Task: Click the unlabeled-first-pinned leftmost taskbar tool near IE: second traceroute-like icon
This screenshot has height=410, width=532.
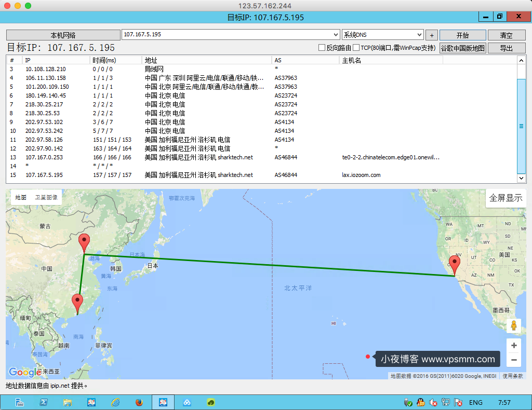Action: 91,402
